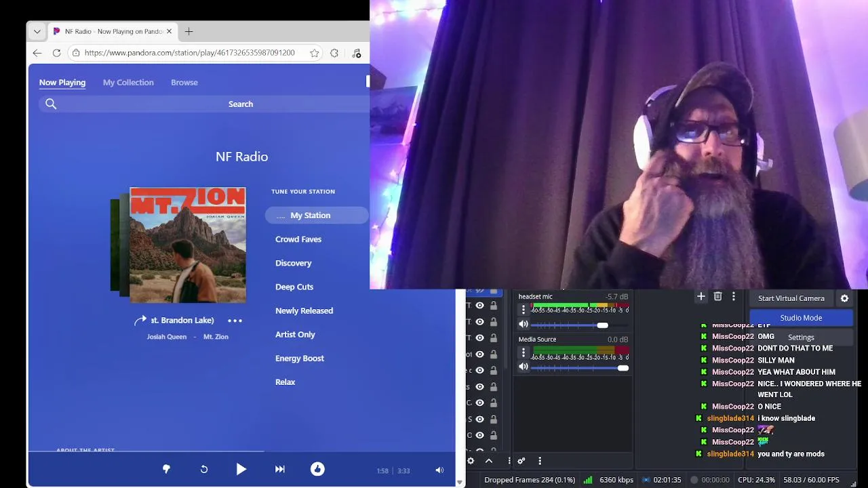
Task: Click the 02:01:35 stream timer
Action: coord(667,480)
